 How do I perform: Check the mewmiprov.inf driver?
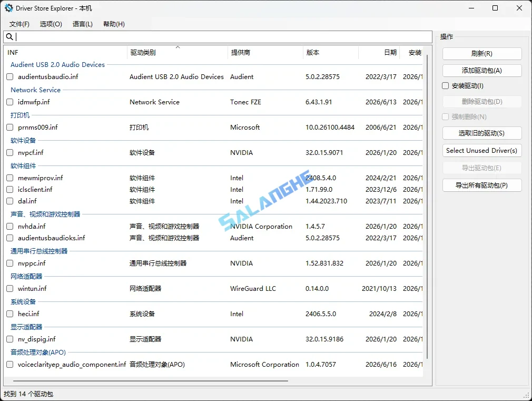point(10,178)
